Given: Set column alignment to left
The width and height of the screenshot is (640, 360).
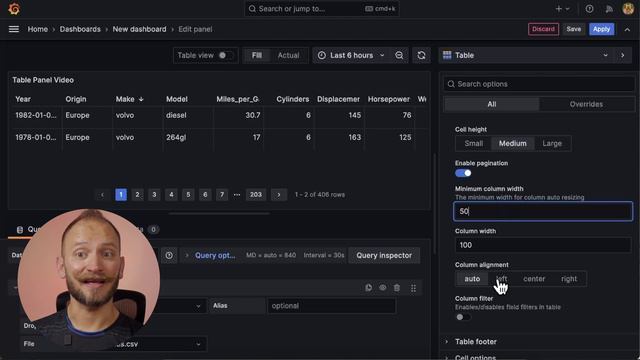Looking at the screenshot, I should point(502,279).
